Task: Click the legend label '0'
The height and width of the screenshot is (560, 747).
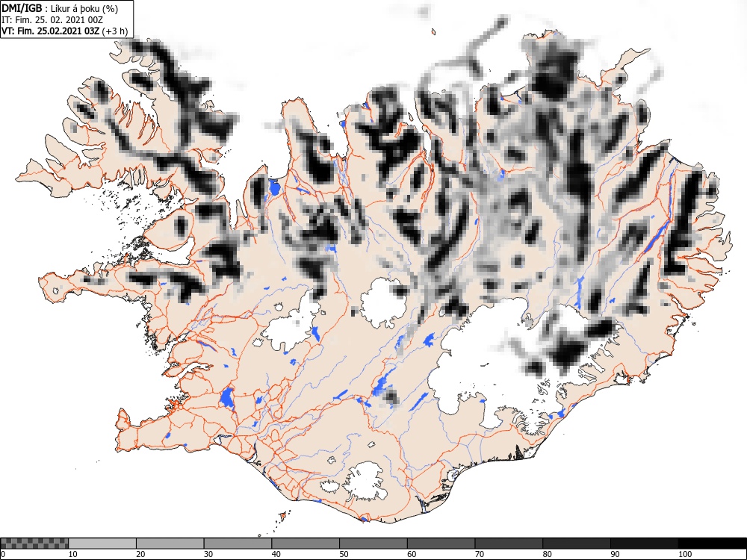Action: pyautogui.click(x=3, y=554)
